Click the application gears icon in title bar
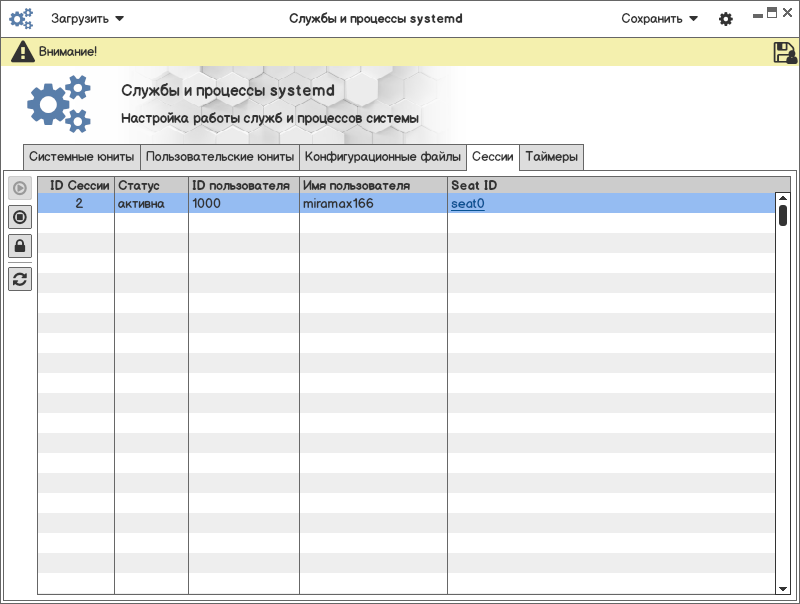Image resolution: width=800 pixels, height=604 pixels. coord(21,19)
